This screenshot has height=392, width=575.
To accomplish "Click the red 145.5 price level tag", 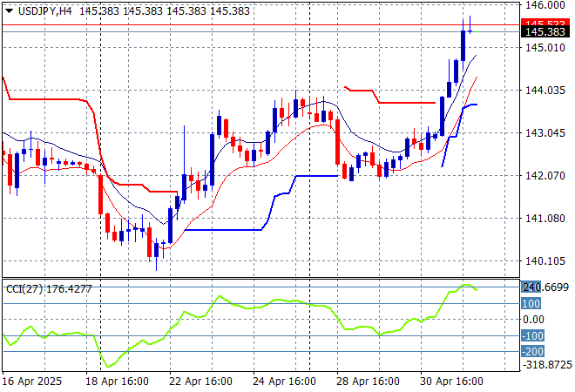I will click(545, 23).
